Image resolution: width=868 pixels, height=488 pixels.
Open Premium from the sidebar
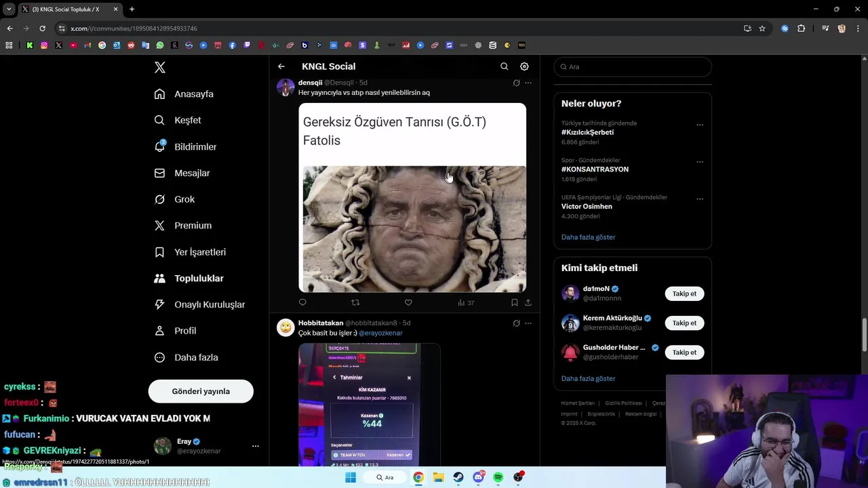pos(183,226)
